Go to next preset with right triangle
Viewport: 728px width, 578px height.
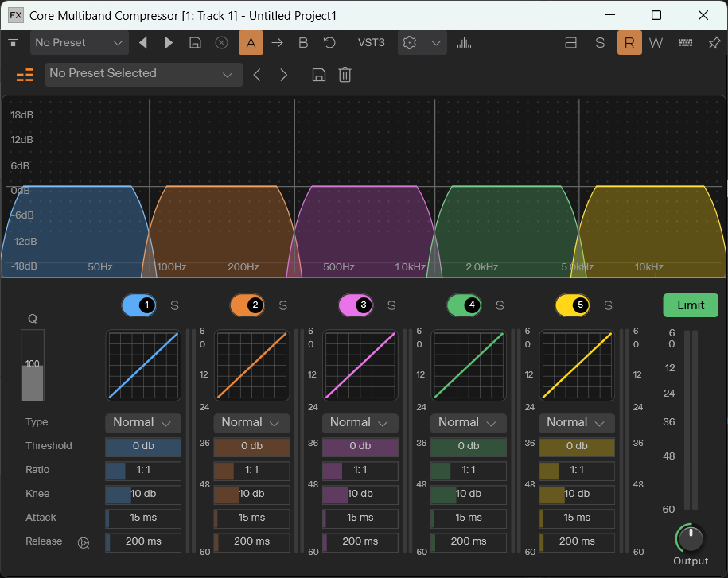pyautogui.click(x=169, y=43)
